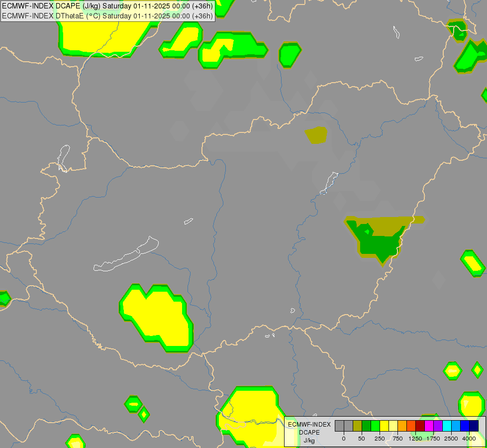This screenshot has height=448, width=487.
Task: Click the DCAPE label in legend
Action: coord(309,433)
